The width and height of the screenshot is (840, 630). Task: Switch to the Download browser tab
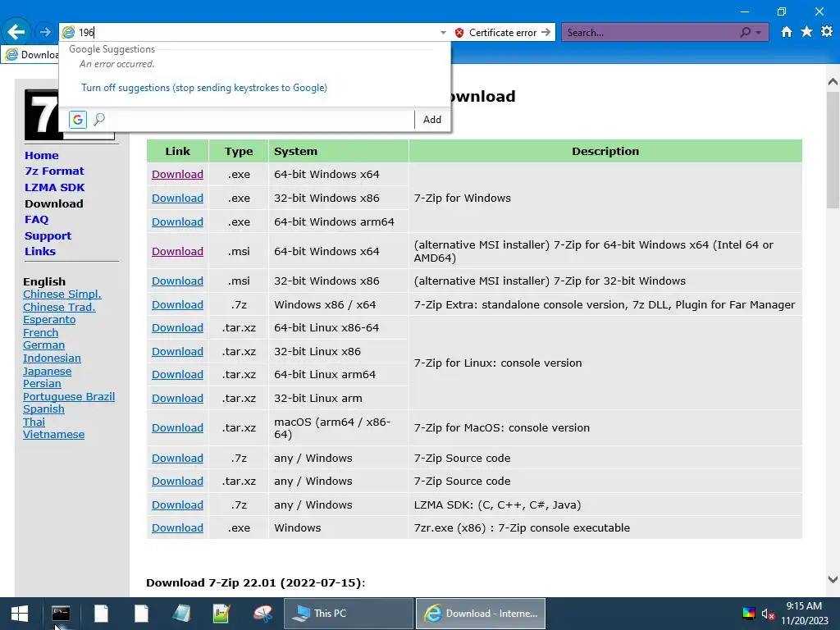coord(30,55)
